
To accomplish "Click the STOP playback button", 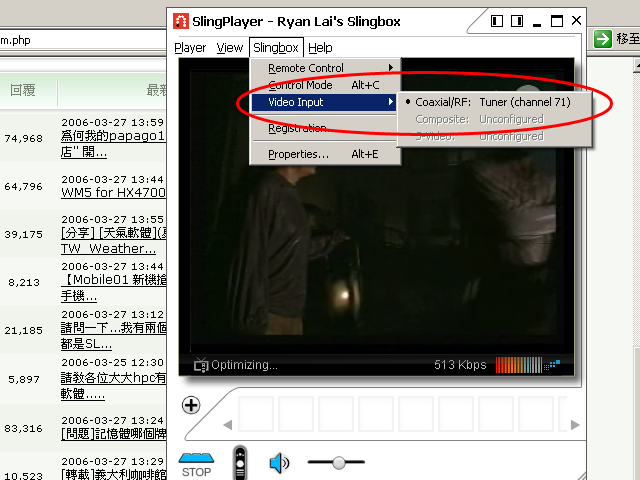I will click(196, 464).
